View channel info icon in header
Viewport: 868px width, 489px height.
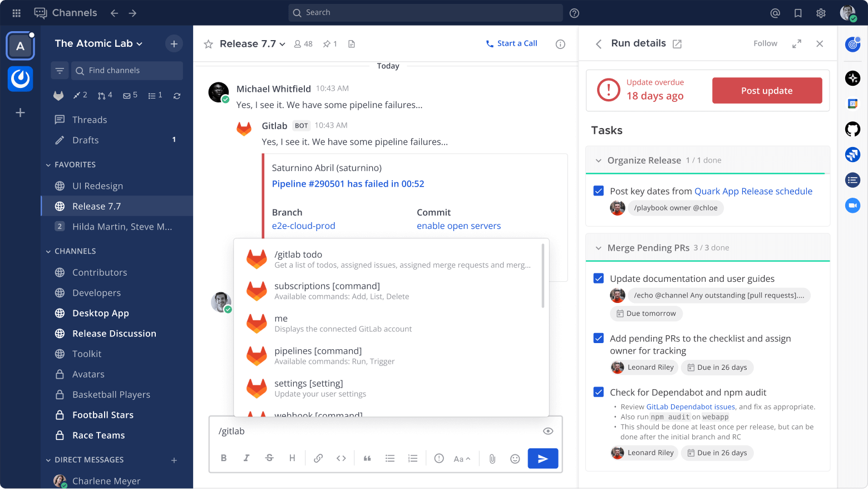(560, 44)
